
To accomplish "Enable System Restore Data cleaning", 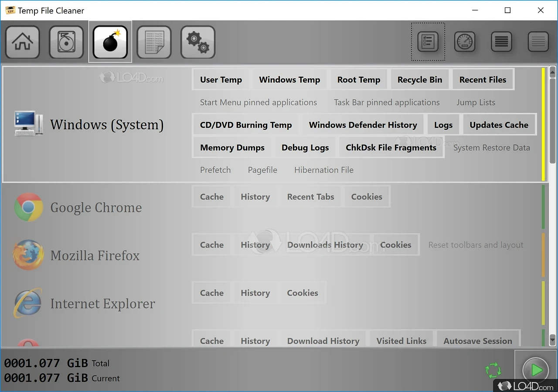I will [491, 148].
